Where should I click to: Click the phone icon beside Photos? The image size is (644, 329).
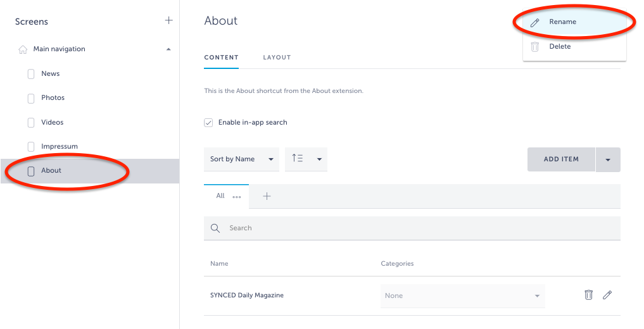coord(31,99)
